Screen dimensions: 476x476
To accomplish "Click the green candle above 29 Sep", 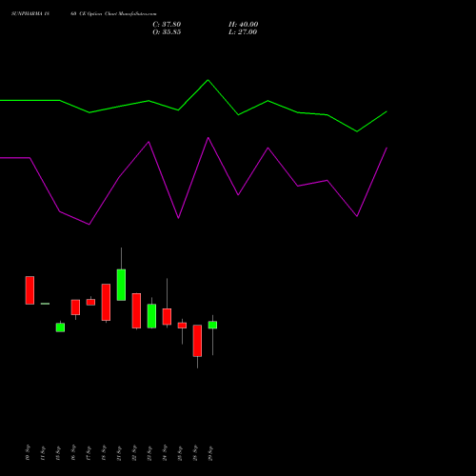I will 212,325.
